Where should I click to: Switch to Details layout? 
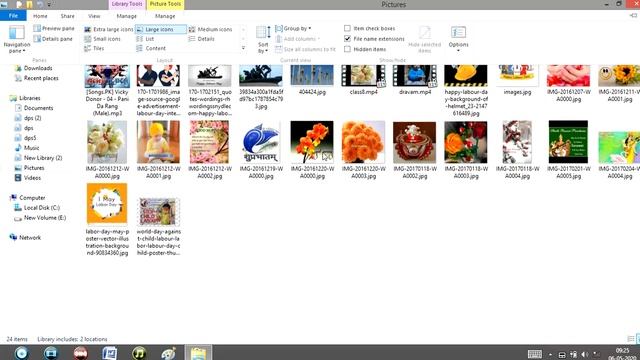coord(202,39)
